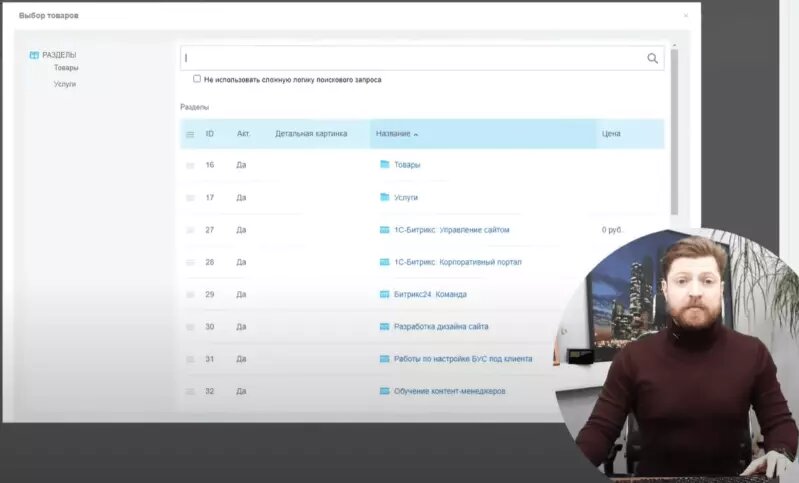This screenshot has width=799, height=483.
Task: Enable 'Не использовать сложную логику' checkbox
Action: point(197,78)
